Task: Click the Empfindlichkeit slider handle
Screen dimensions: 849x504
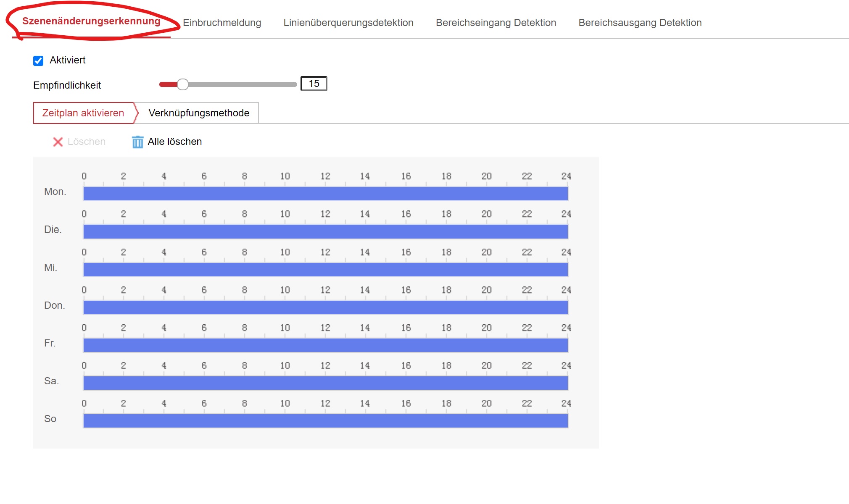Action: 182,84
